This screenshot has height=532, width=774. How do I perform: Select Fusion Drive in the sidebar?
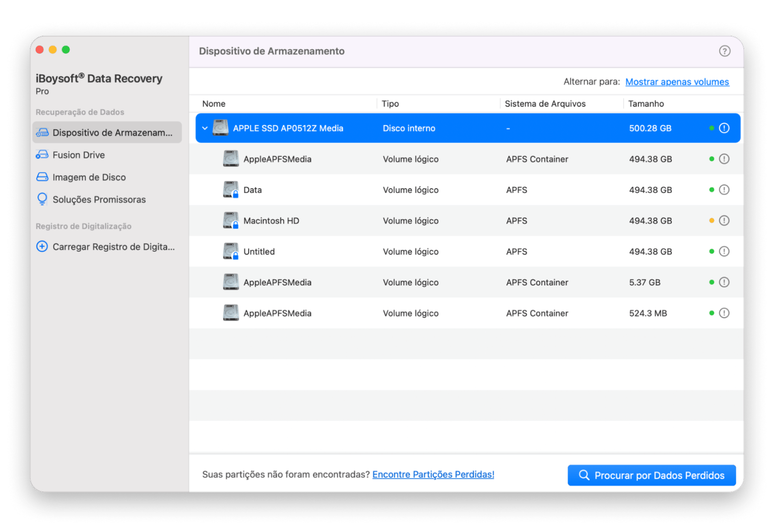pos(107,155)
